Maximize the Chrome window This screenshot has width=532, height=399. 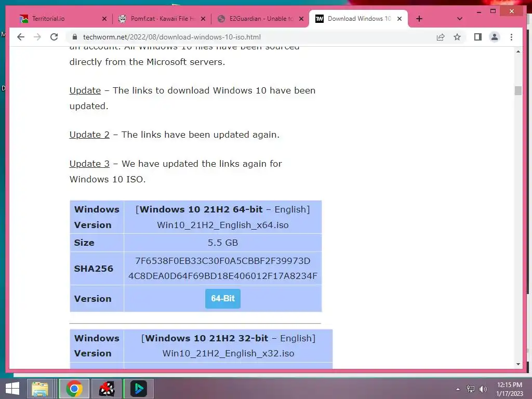[x=493, y=11]
